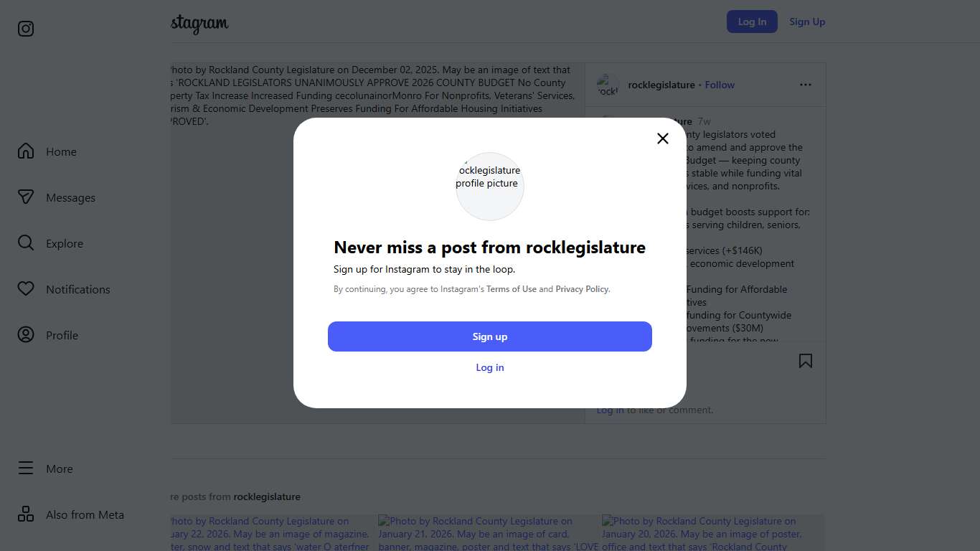Open the January 21, 2026 post thumbnail
Screen dimensions: 980x551
[489, 533]
